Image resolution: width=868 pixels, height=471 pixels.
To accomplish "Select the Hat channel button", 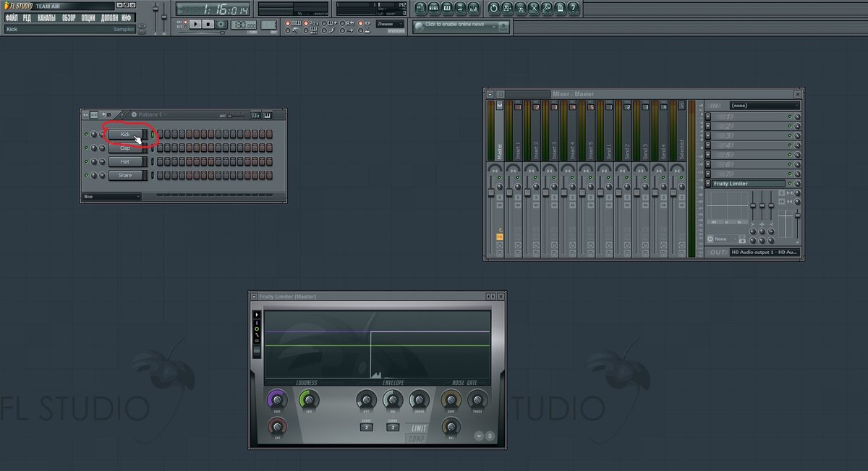I will tap(125, 162).
